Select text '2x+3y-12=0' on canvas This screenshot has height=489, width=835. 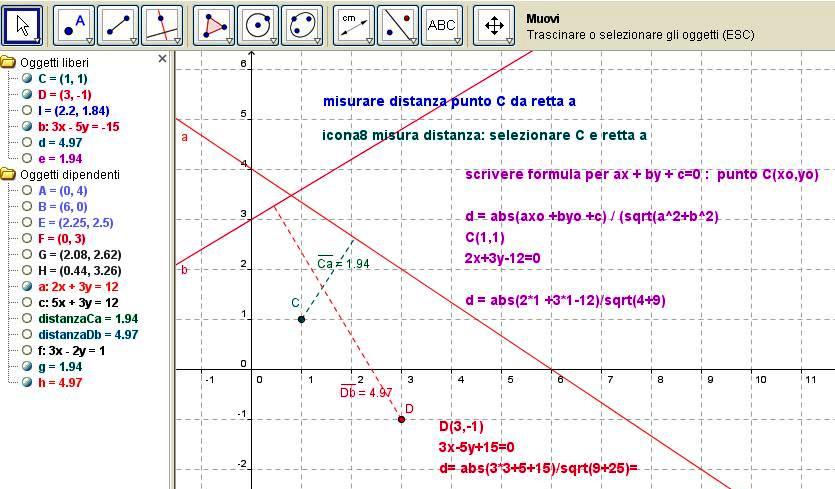[503, 258]
